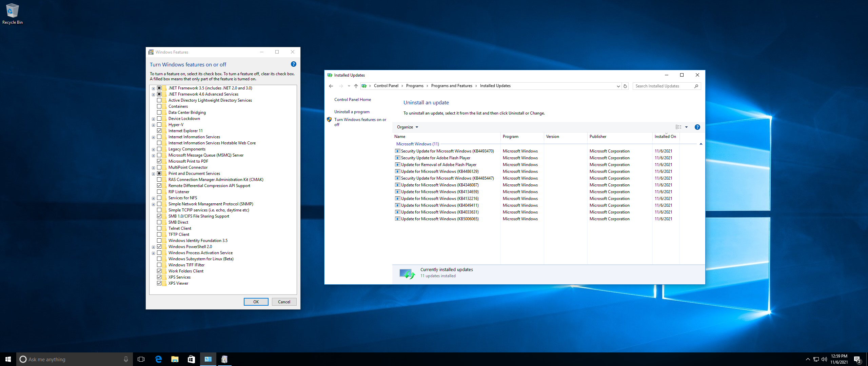Screen dimensions: 868x366
Task: Switch to Windows Features taskbar icon
Action: click(224, 359)
